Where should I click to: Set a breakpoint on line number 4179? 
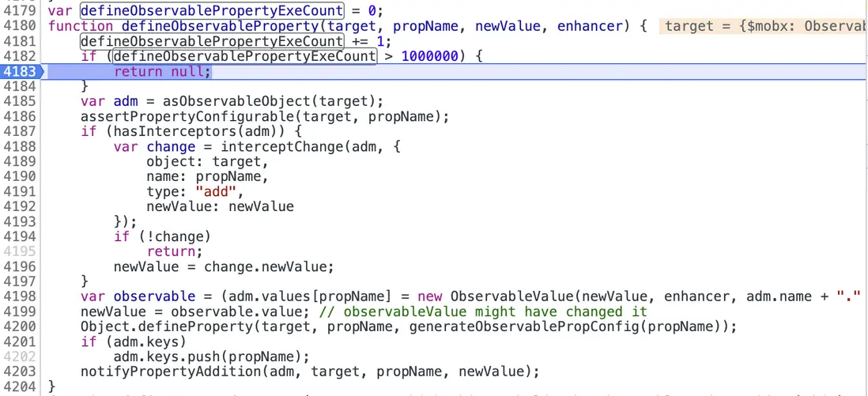pyautogui.click(x=20, y=10)
